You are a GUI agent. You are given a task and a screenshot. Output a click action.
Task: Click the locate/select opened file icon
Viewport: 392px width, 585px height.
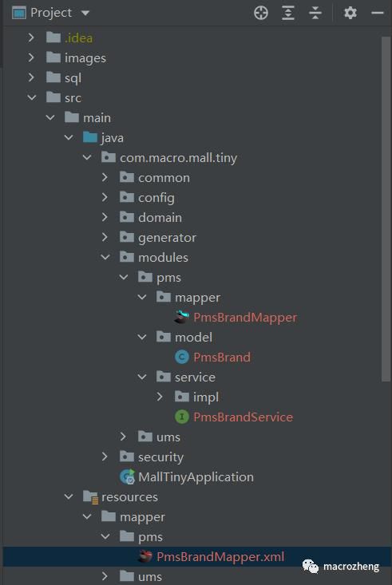tap(261, 13)
